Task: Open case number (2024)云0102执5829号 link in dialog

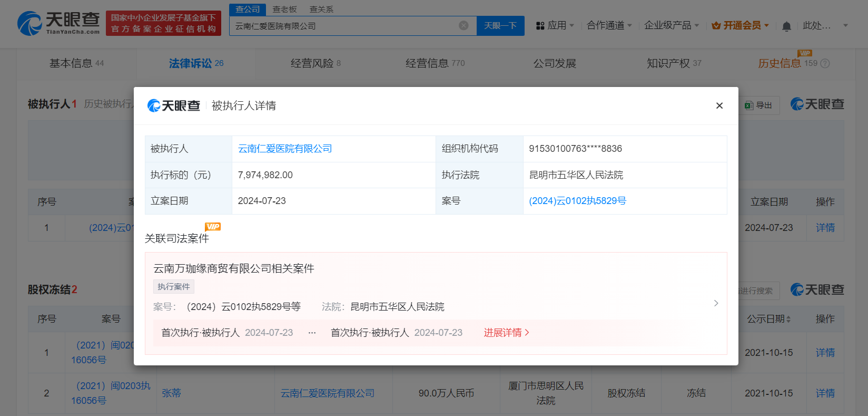Action: tap(577, 201)
